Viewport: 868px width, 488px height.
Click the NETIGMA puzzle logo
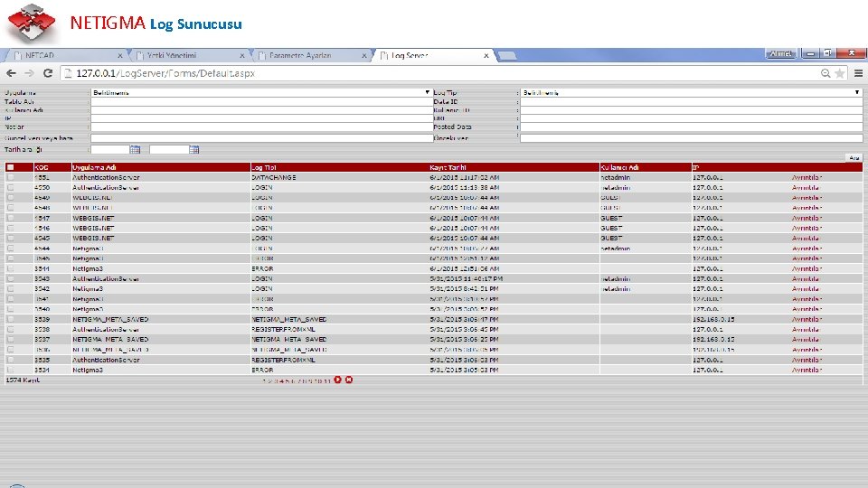click(x=32, y=23)
